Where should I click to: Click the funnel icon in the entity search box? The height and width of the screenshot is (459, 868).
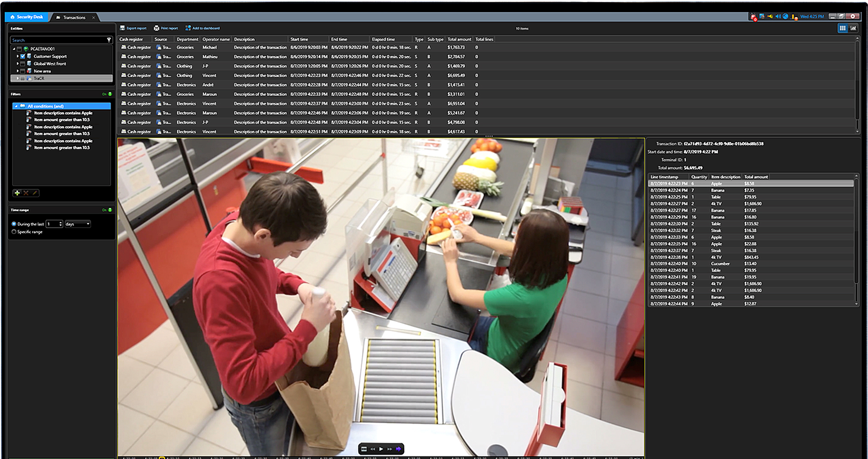pos(109,40)
